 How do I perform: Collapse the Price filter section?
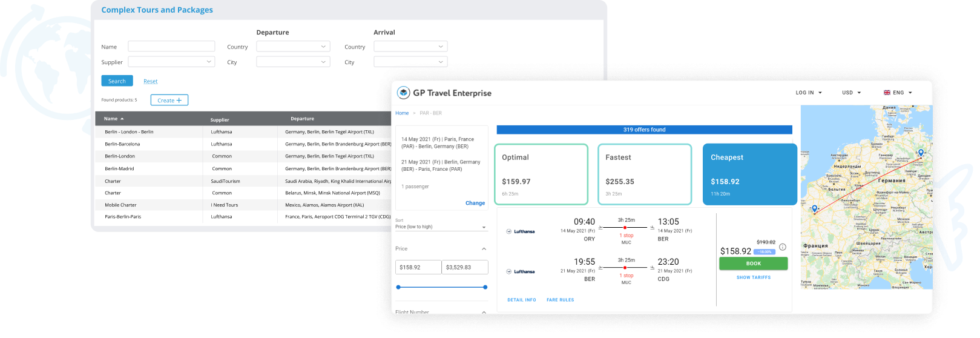[484, 249]
